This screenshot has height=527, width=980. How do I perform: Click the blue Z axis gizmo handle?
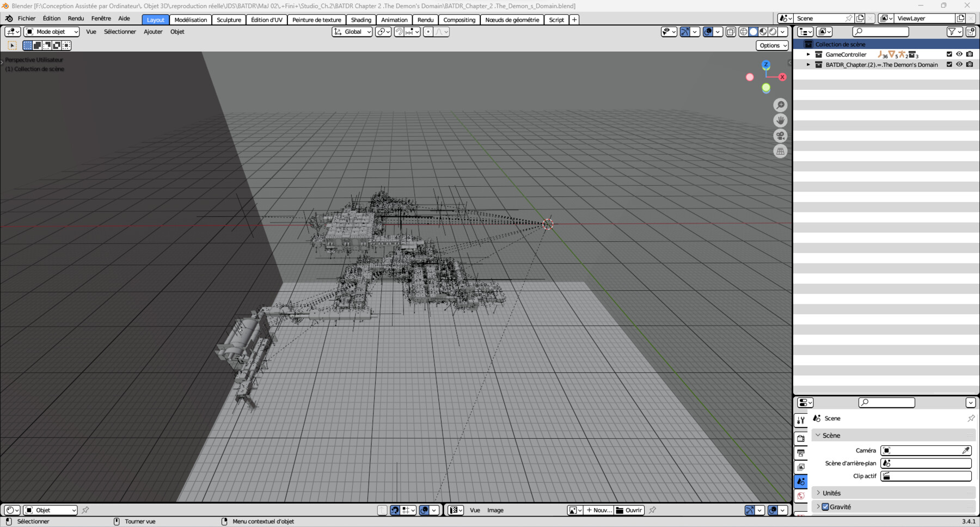(766, 65)
